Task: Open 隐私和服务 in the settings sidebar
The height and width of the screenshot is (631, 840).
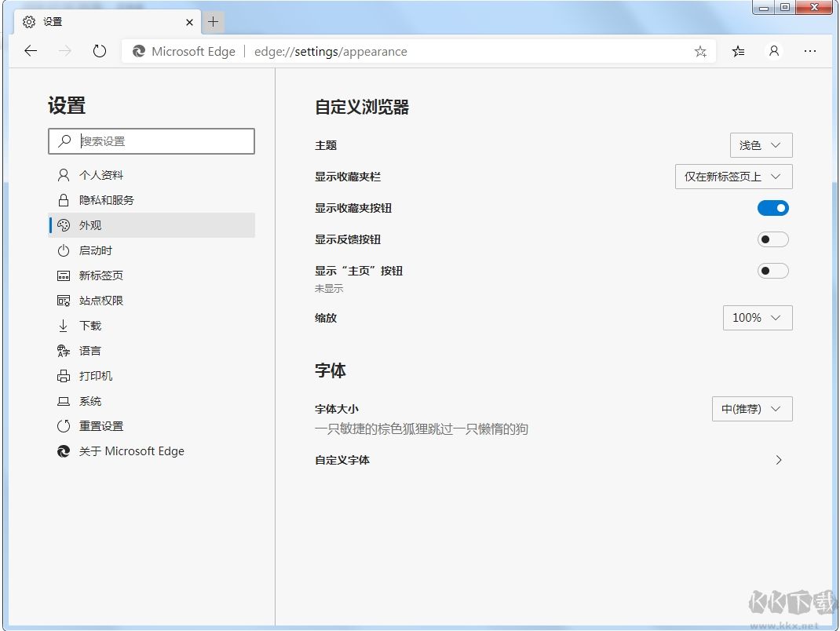Action: pyautogui.click(x=106, y=200)
